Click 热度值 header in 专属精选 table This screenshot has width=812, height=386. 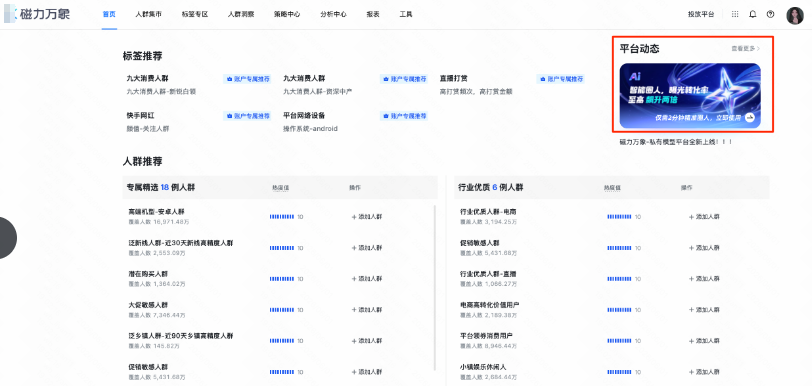point(280,187)
